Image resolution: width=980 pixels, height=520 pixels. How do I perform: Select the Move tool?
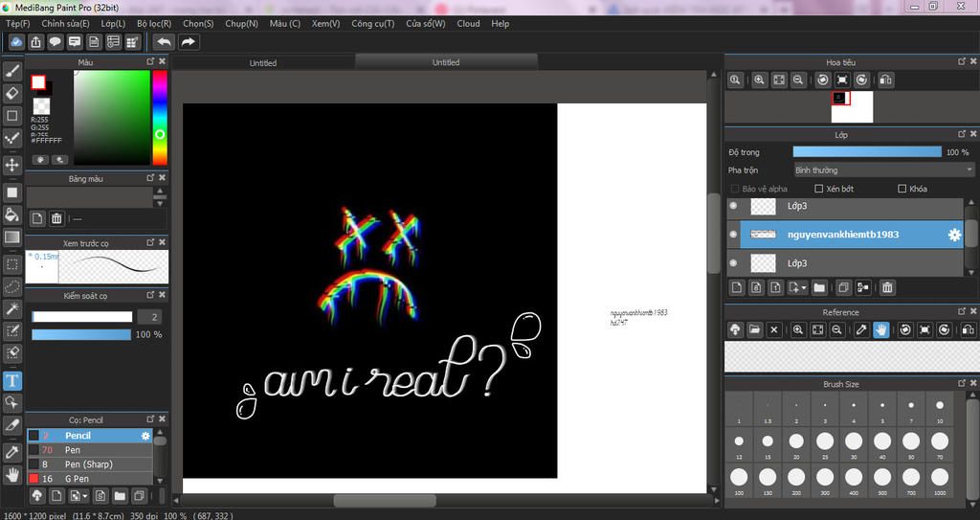coord(11,166)
